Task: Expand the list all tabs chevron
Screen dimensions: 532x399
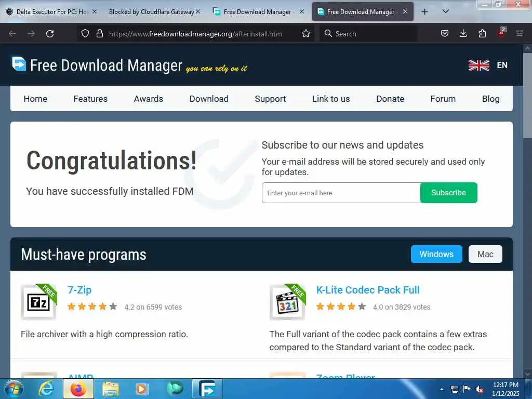Action: click(x=446, y=11)
